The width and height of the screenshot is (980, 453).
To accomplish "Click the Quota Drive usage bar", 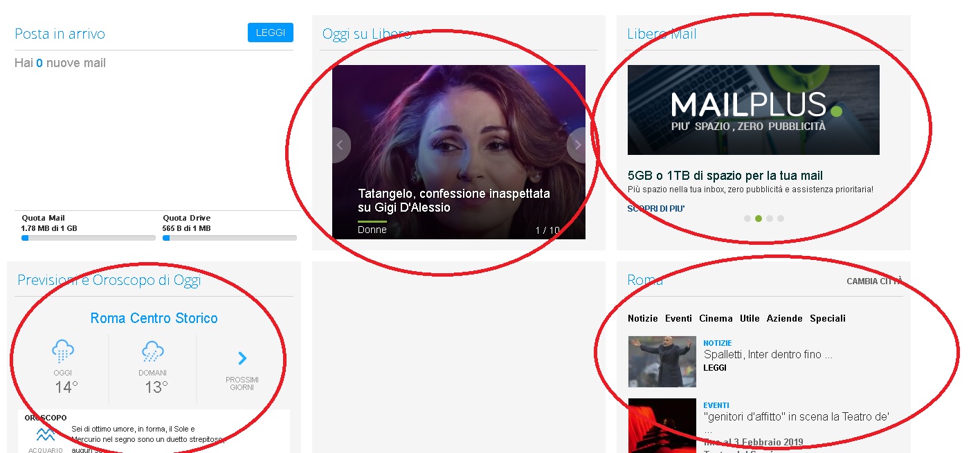I will (230, 238).
